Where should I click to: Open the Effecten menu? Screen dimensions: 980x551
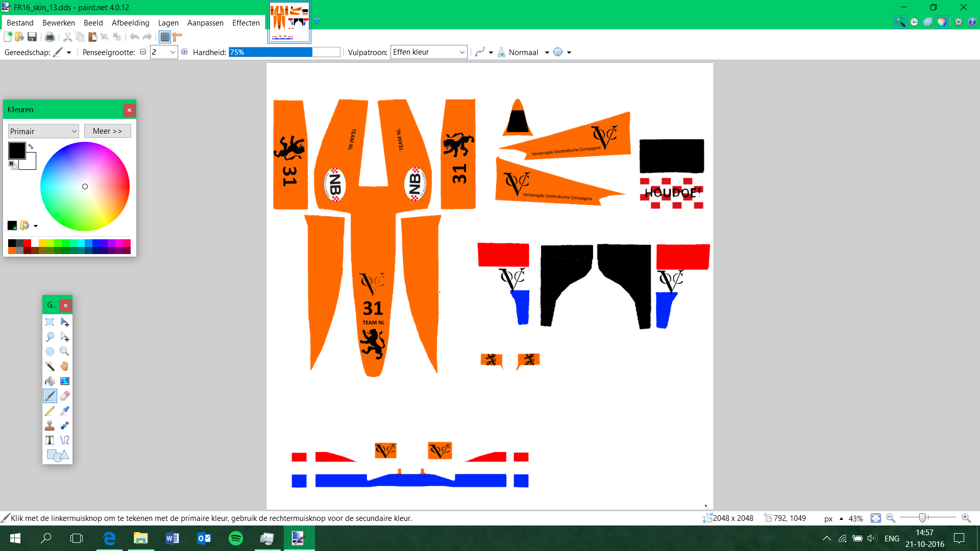(x=246, y=23)
